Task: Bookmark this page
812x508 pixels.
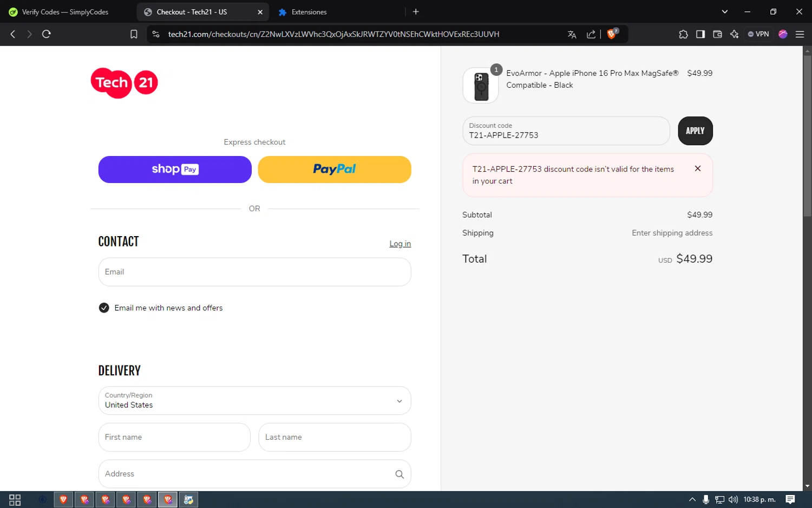Action: coord(134,34)
